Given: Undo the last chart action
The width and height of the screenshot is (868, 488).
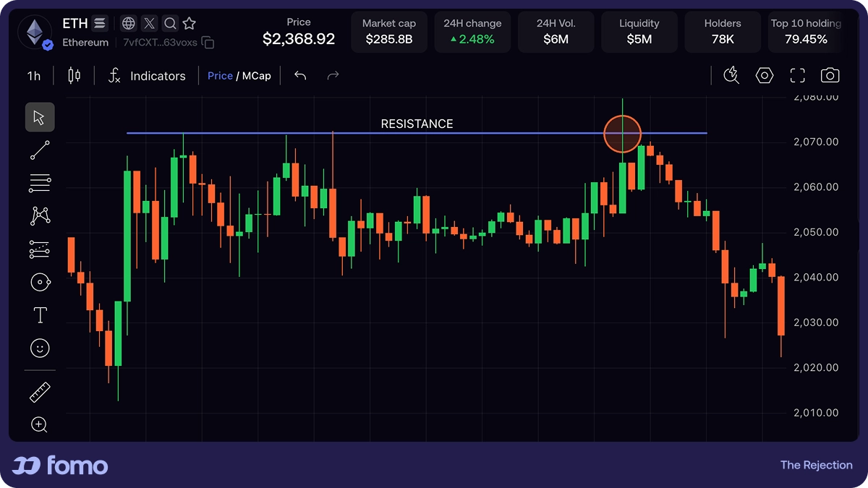Looking at the screenshot, I should pos(300,75).
